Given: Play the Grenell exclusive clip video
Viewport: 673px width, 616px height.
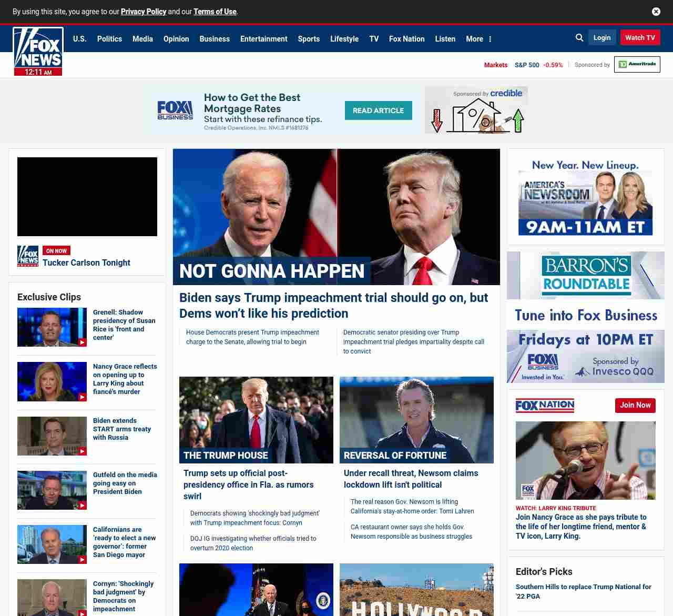Looking at the screenshot, I should 52,327.
